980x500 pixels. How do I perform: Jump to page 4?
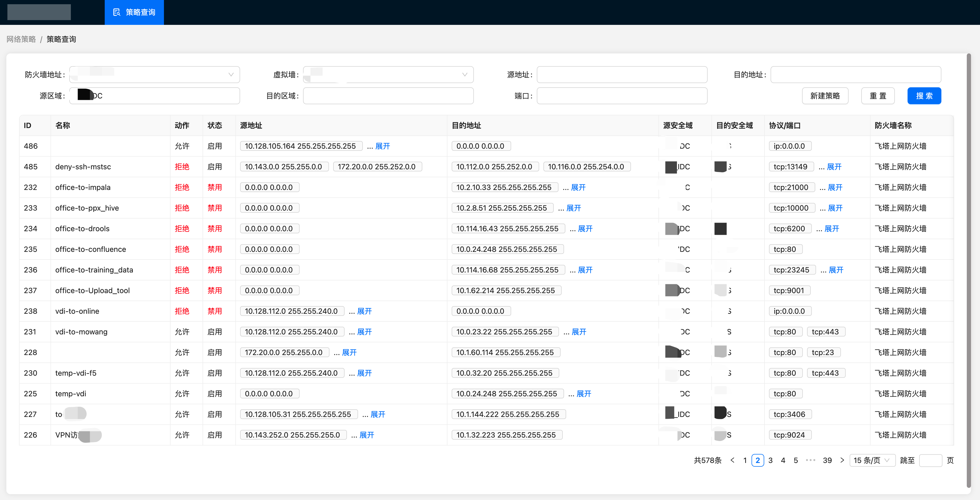click(x=783, y=460)
